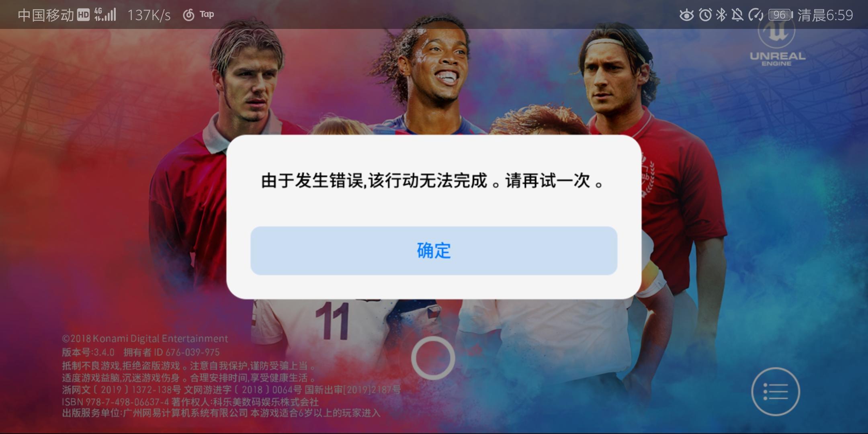Tap the circular ring indicator below the dialog
The width and height of the screenshot is (868, 434).
coord(433,358)
